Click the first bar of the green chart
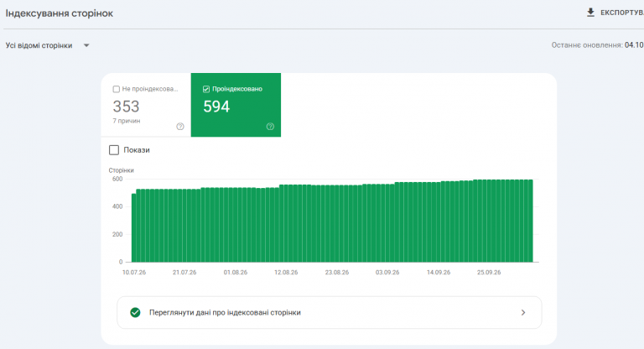 133,227
